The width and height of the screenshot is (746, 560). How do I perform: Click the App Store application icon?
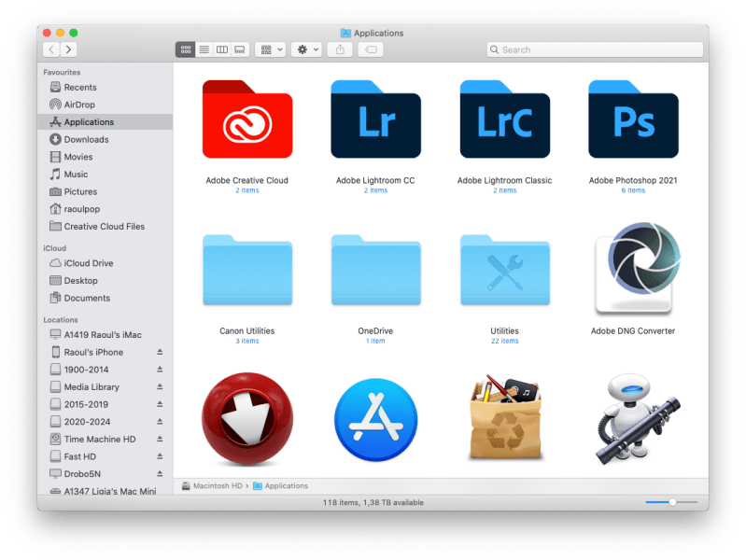click(375, 420)
